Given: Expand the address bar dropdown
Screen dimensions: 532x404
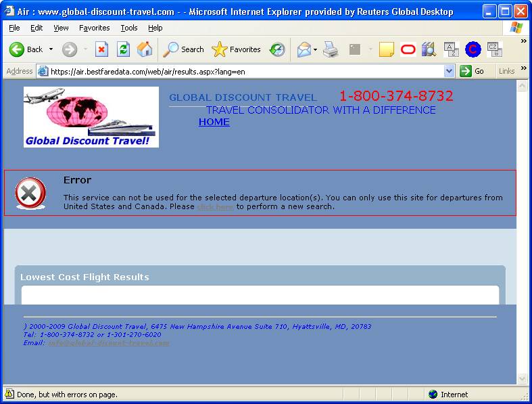Looking at the screenshot, I should [x=450, y=71].
